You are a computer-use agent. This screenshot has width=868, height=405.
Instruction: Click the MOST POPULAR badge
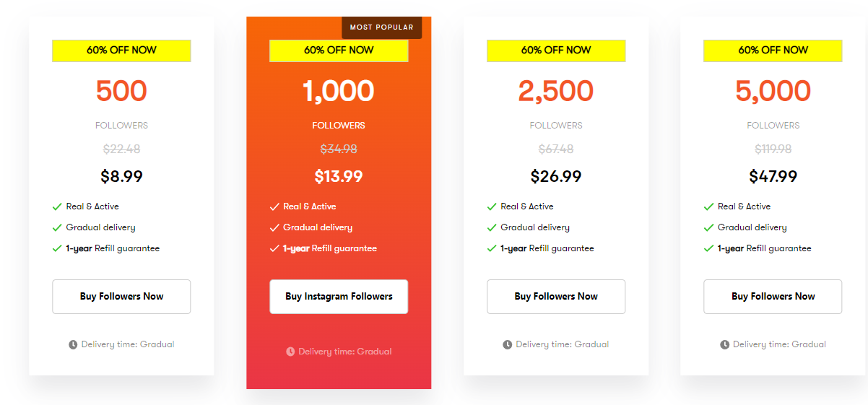[382, 27]
